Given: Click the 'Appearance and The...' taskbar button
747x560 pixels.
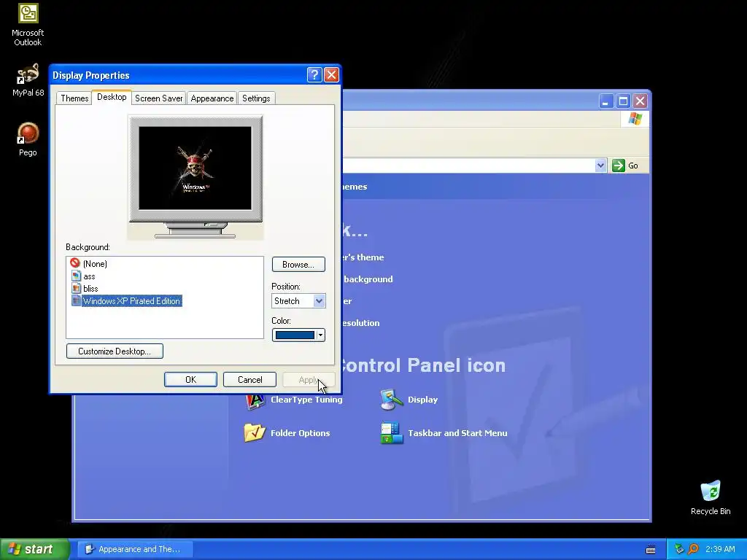Looking at the screenshot, I should [135, 549].
